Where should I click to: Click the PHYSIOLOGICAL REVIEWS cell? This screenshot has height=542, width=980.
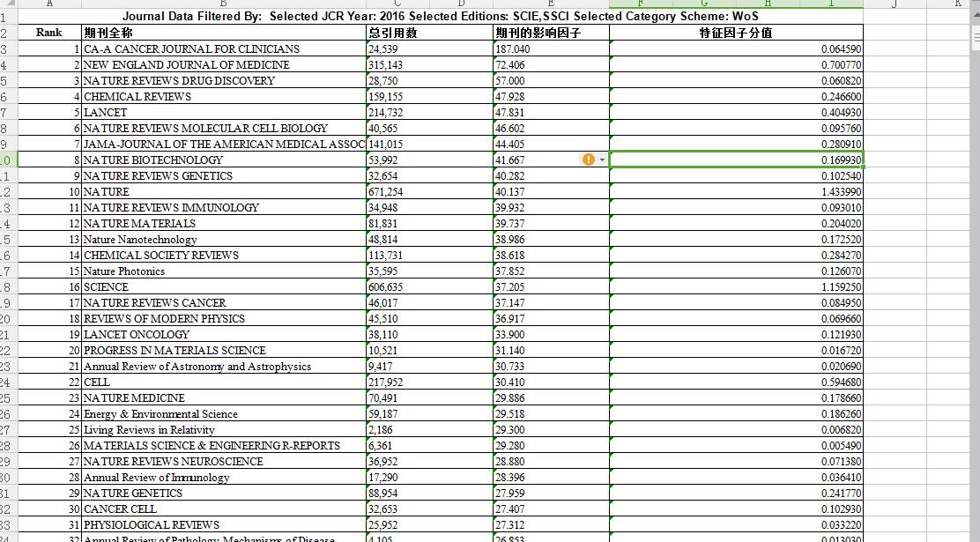tap(224, 525)
